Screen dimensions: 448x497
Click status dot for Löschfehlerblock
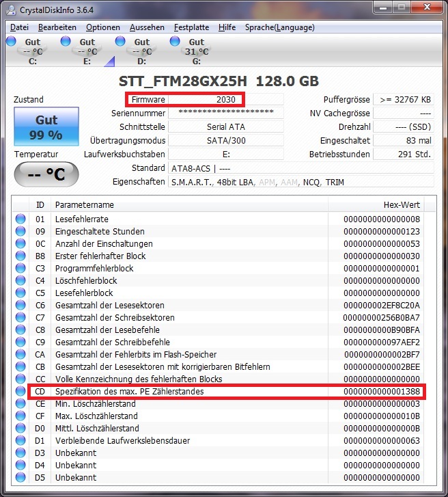click(x=20, y=280)
